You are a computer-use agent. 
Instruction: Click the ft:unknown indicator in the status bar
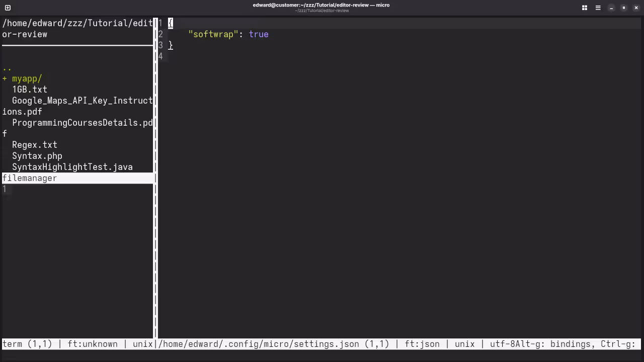[92, 344]
